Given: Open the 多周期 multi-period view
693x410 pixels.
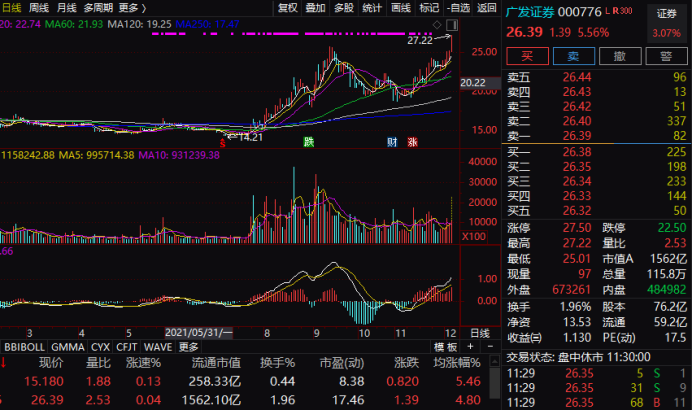Looking at the screenshot, I should click(98, 8).
